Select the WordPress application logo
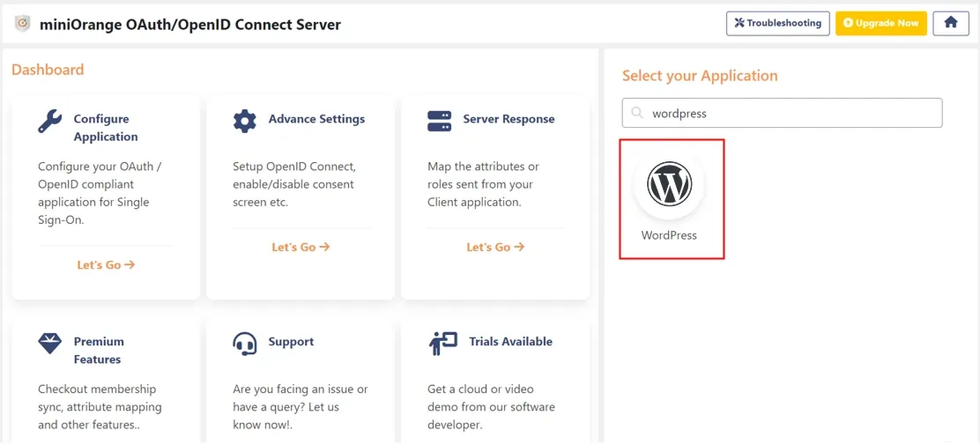This screenshot has width=980, height=445. [x=669, y=184]
